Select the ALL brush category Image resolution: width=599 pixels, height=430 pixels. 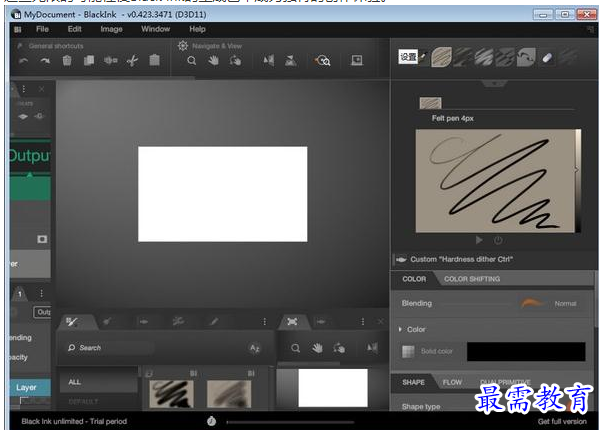point(99,382)
